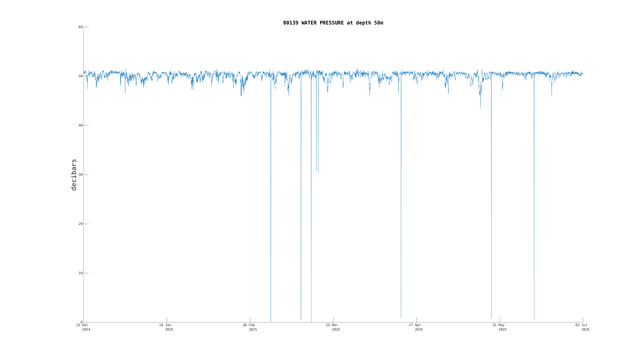Image resolution: width=644 pixels, height=362 pixels.
Task: Click the x-axis date label '27 Apr 2025'
Action: [416, 327]
